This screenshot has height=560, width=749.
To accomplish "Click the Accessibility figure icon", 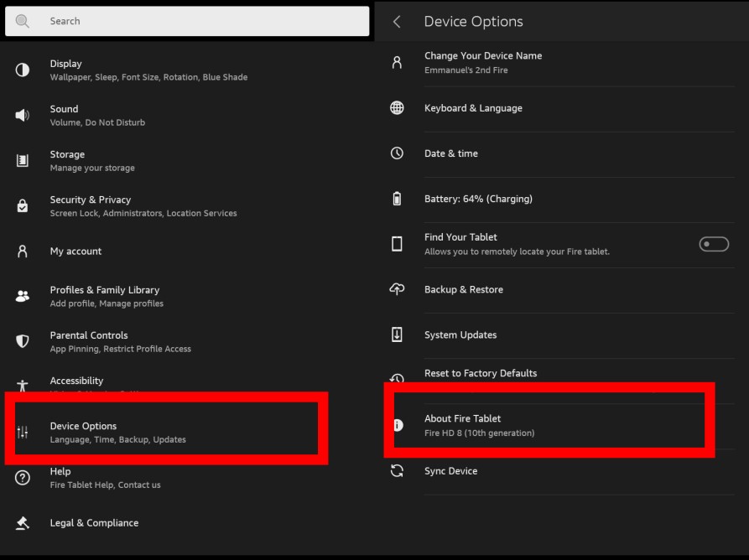I will 23,385.
